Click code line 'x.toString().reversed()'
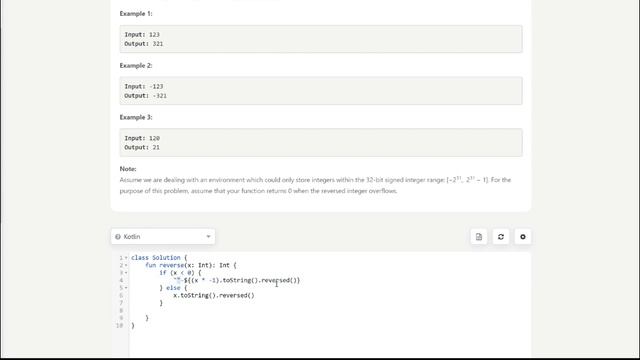This screenshot has height=360, width=640. pyautogui.click(x=214, y=296)
